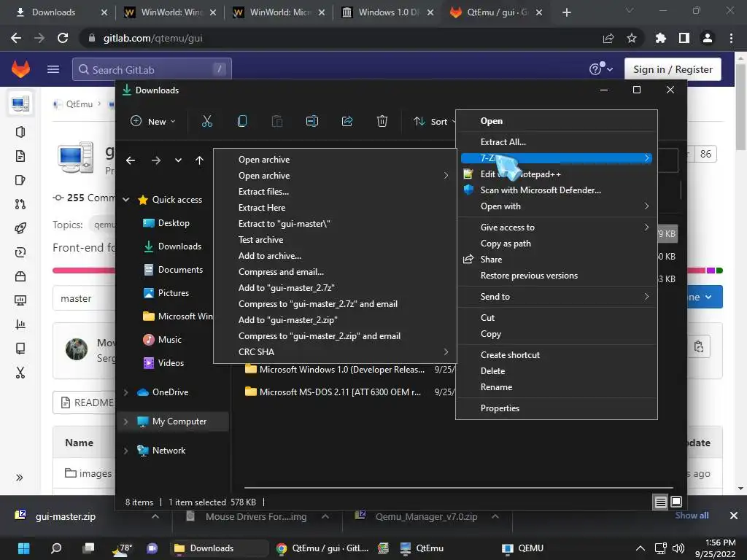Select Microsoft MS-DOS 2.11 folder
The image size is (747, 560).
[340, 392]
